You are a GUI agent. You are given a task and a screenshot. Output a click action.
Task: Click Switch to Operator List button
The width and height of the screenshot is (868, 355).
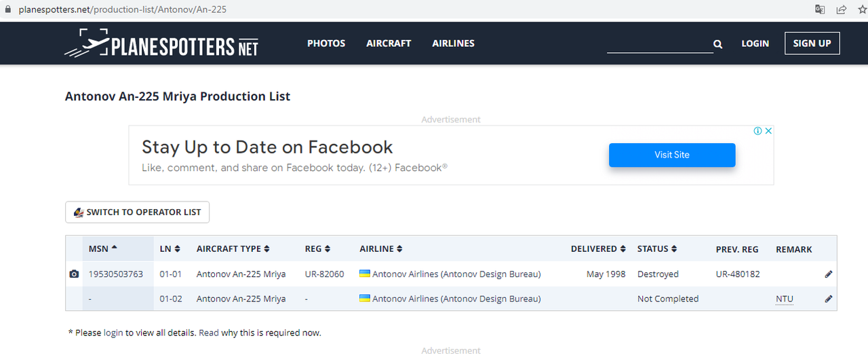(x=138, y=212)
